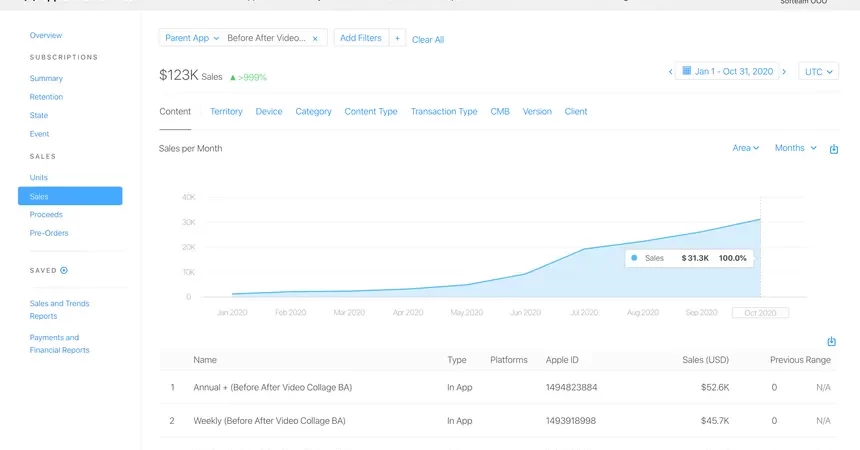Click the Jul 2020 axis label
The width and height of the screenshot is (860, 450).
[584, 312]
